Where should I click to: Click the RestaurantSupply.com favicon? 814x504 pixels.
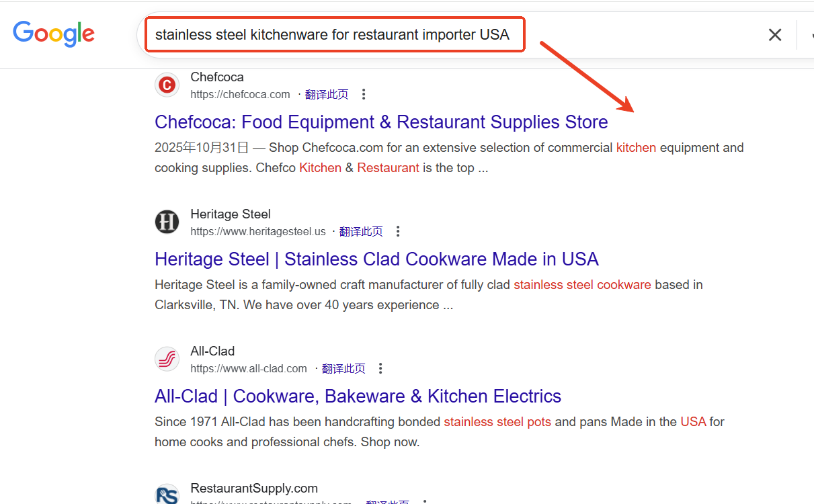click(x=167, y=495)
